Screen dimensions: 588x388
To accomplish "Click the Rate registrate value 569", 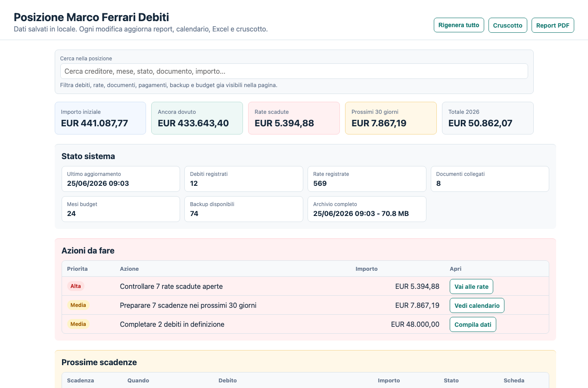I will [x=320, y=183].
